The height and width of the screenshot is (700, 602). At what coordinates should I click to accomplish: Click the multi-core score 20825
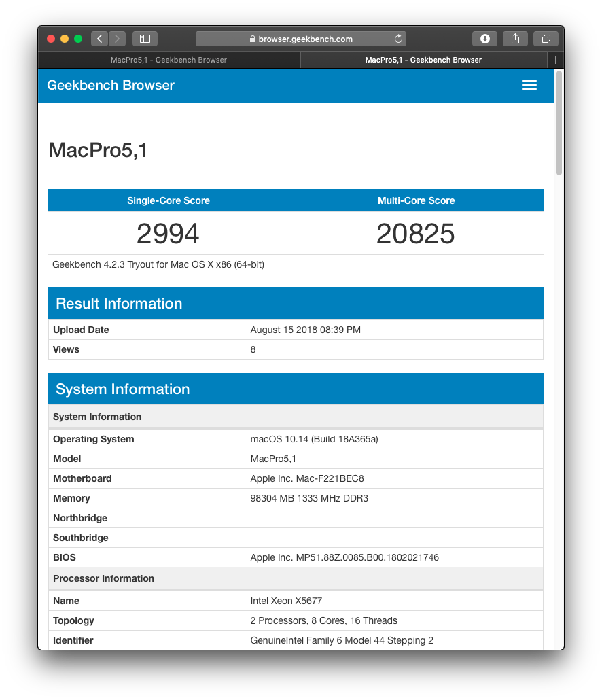415,234
